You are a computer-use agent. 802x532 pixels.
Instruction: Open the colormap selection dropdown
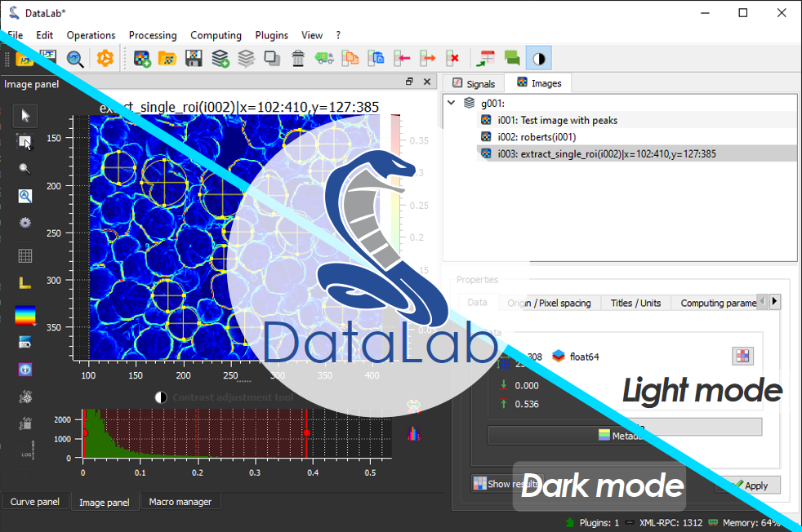pyautogui.click(x=25, y=315)
